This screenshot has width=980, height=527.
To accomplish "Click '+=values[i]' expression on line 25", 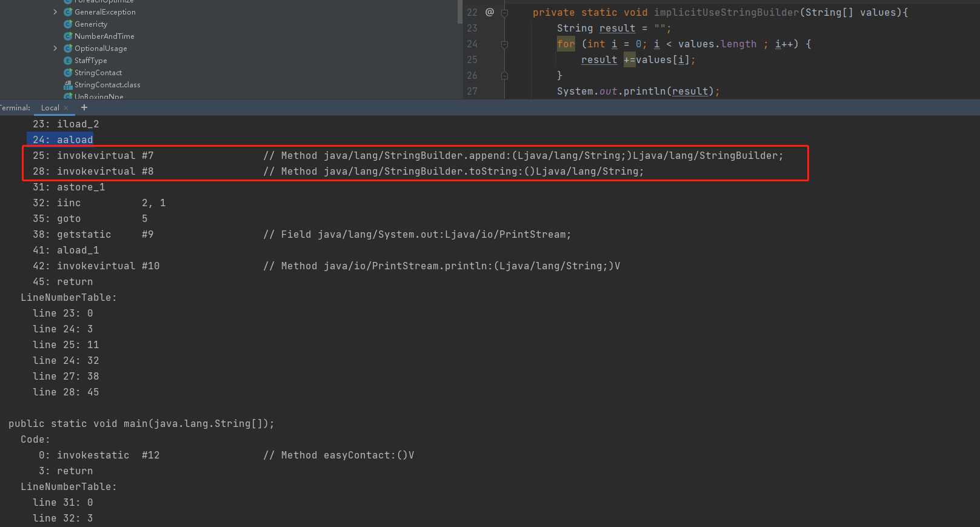I will (x=656, y=60).
